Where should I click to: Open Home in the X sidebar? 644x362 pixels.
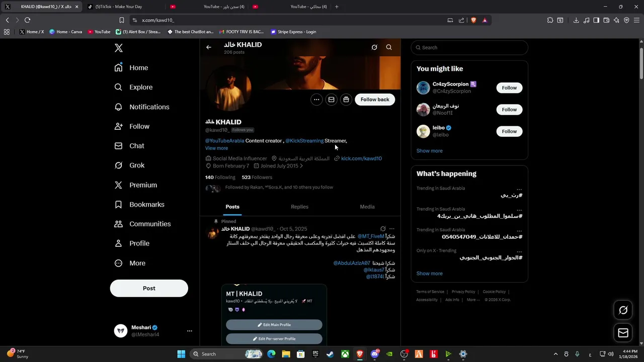pos(131,68)
